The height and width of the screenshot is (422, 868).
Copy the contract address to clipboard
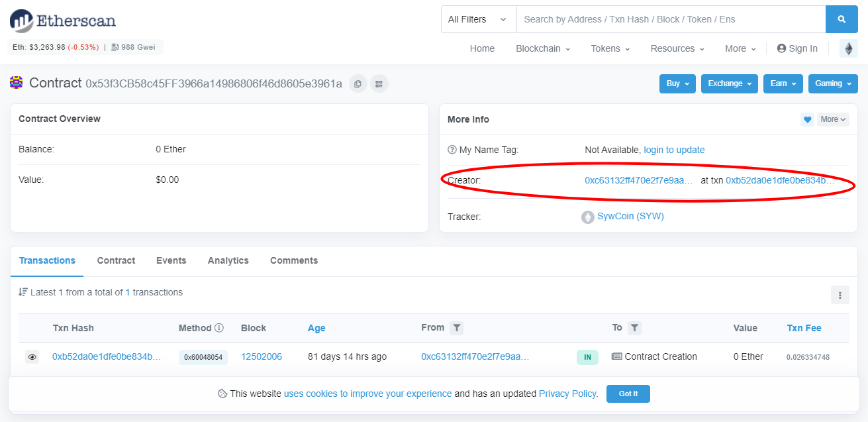[x=358, y=83]
